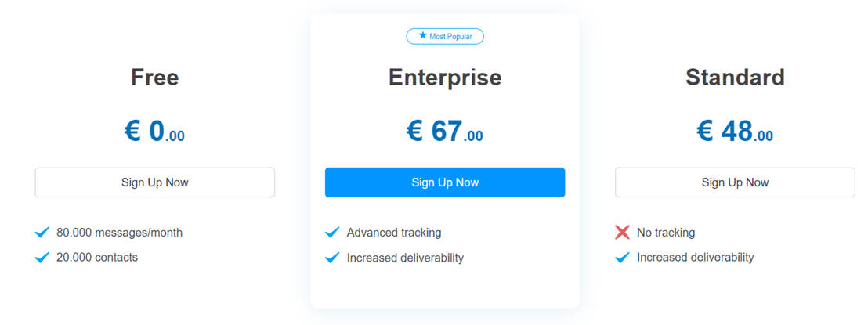Select the Enterprise plan heading
Viewport: 868px width, 325px height.
coord(445,78)
